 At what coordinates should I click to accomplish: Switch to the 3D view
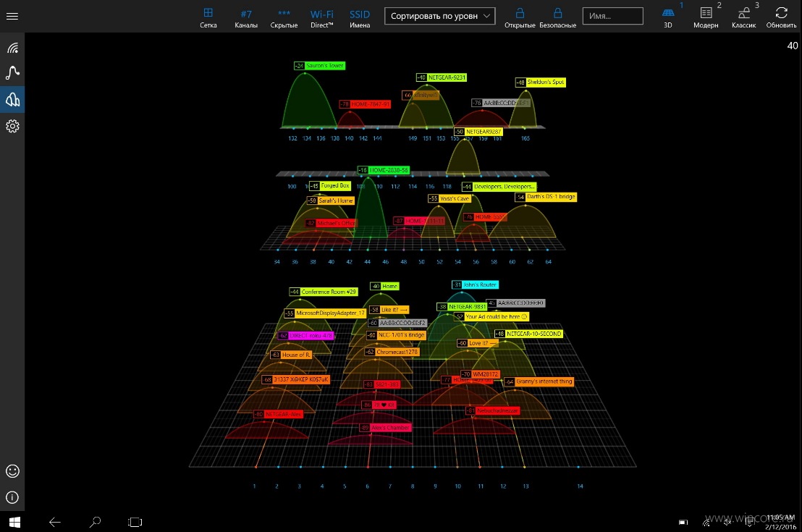tap(668, 17)
